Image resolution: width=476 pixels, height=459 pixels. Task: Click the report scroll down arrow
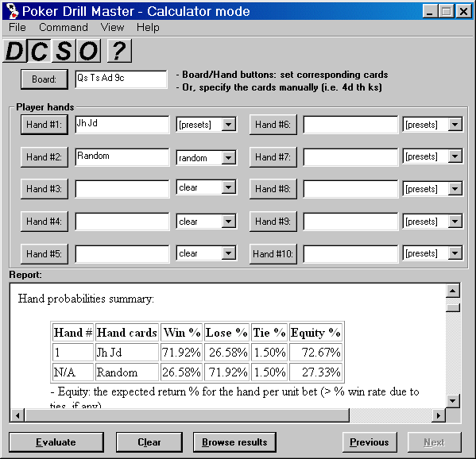pyautogui.click(x=453, y=401)
